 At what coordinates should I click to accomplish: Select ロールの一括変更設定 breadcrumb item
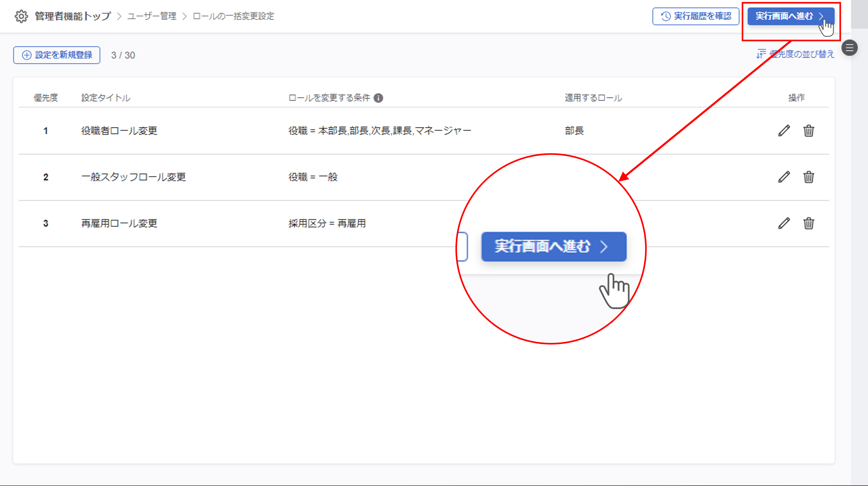(x=233, y=16)
